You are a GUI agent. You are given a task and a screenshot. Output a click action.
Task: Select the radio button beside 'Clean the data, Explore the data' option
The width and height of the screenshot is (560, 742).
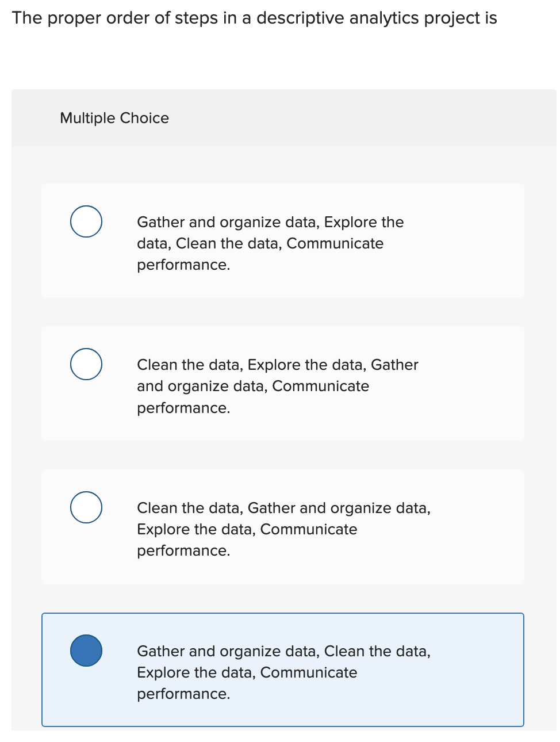(86, 364)
